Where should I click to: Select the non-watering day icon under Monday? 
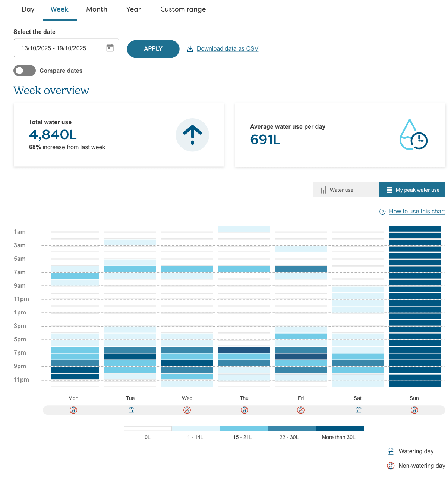(x=73, y=410)
